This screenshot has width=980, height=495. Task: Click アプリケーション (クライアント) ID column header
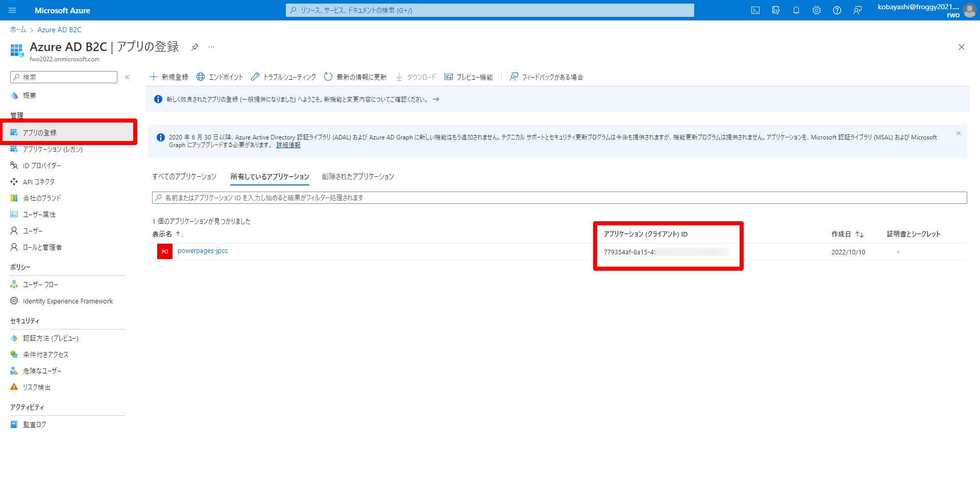click(x=646, y=234)
